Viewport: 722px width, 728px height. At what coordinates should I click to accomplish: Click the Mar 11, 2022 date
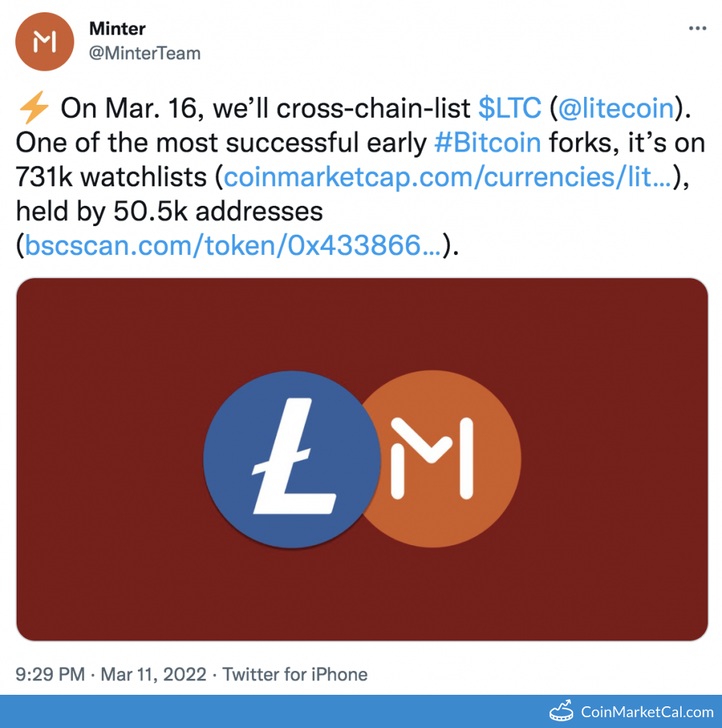154,675
